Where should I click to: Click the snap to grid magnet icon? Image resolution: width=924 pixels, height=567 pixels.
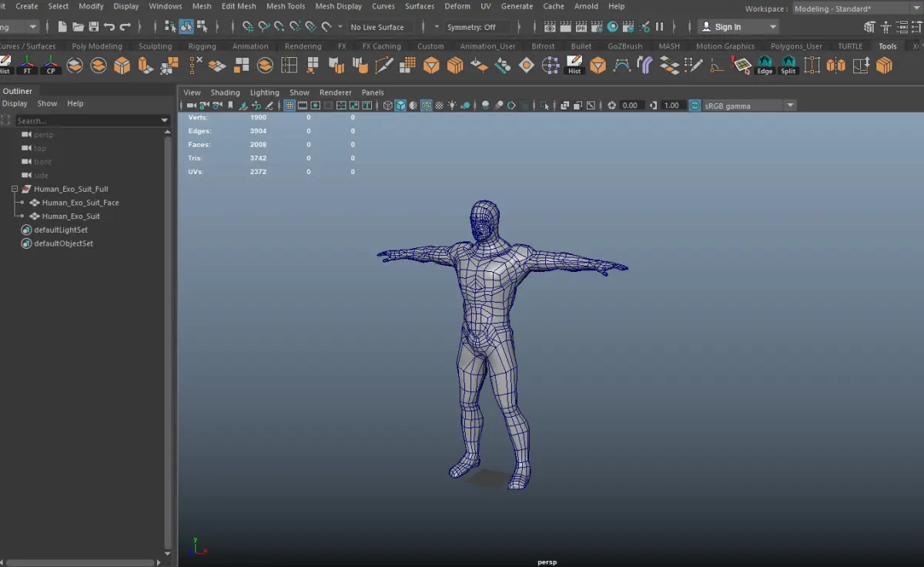(248, 27)
